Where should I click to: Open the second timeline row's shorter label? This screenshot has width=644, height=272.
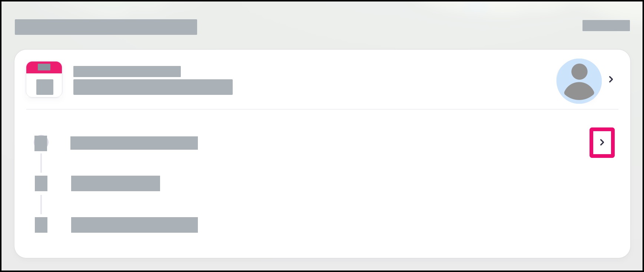click(x=116, y=183)
